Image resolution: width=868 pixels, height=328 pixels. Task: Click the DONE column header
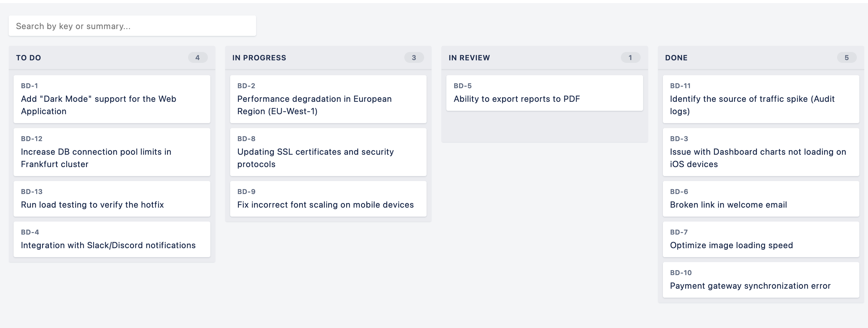(761, 58)
